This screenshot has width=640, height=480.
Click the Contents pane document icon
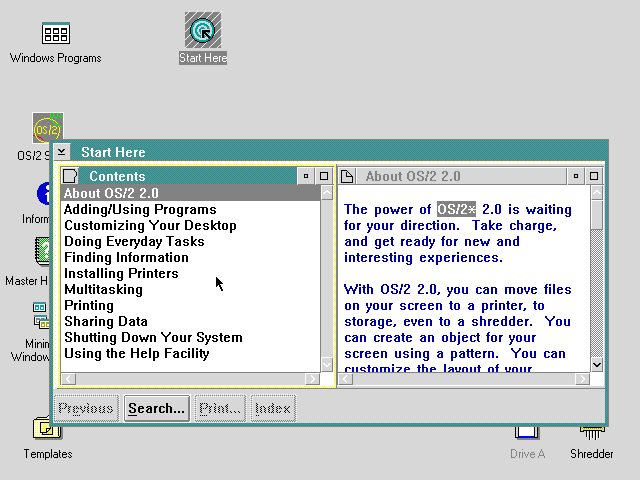(70, 176)
